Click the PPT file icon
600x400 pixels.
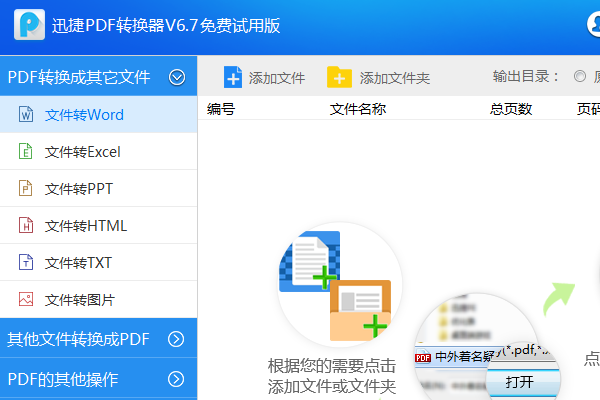click(x=26, y=188)
